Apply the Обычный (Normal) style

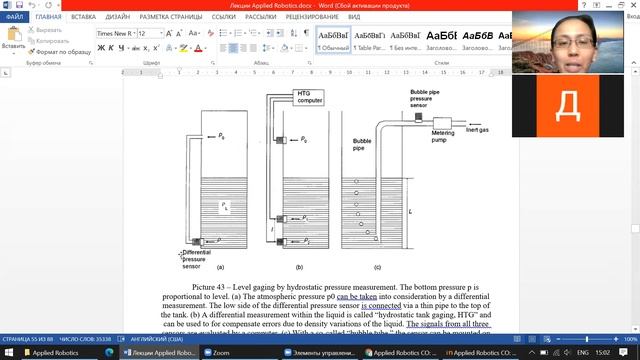pos(333,40)
